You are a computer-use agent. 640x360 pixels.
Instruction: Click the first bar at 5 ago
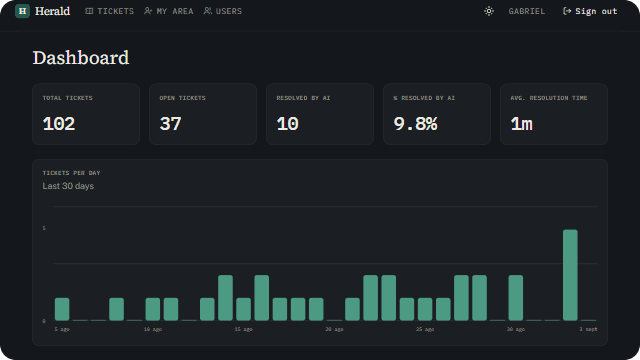[x=62, y=309]
